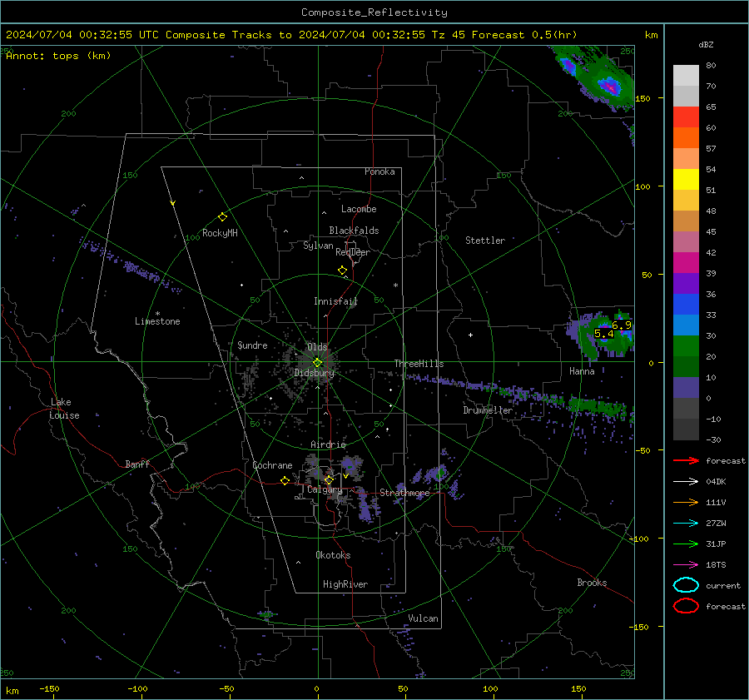Screen dimensions: 749x700
Task: Click the Banff label
Action: point(137,464)
